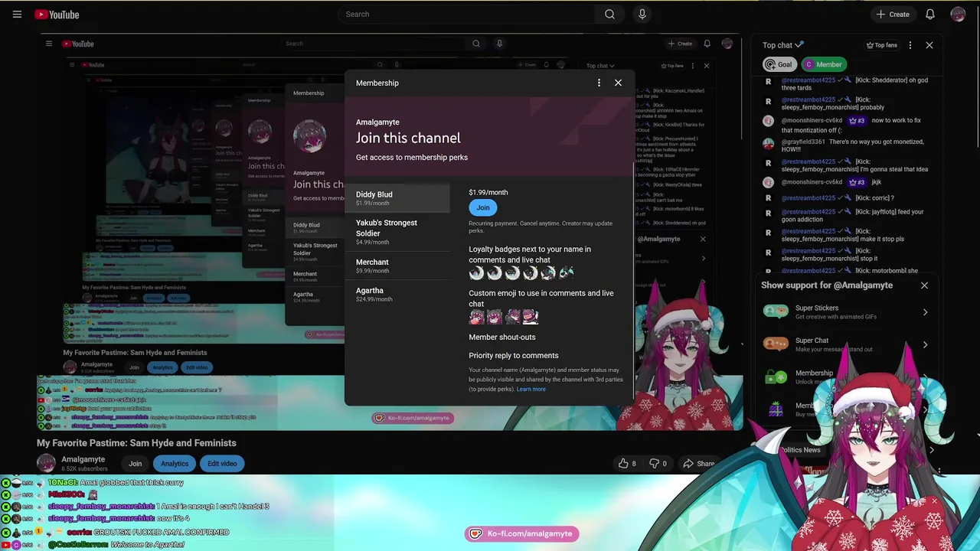Click the Super Chat bubble icon
The width and height of the screenshot is (980, 551).
pyautogui.click(x=776, y=344)
